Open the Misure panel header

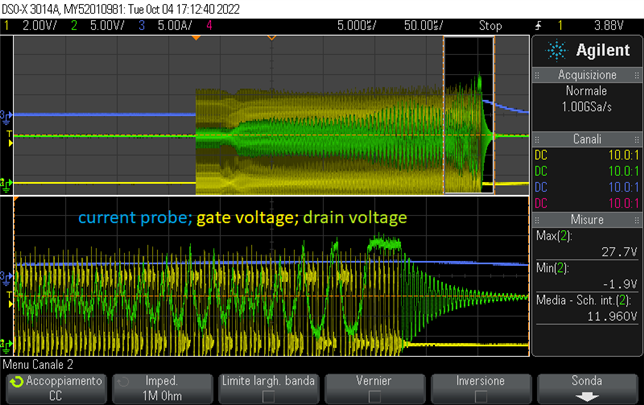coord(587,219)
